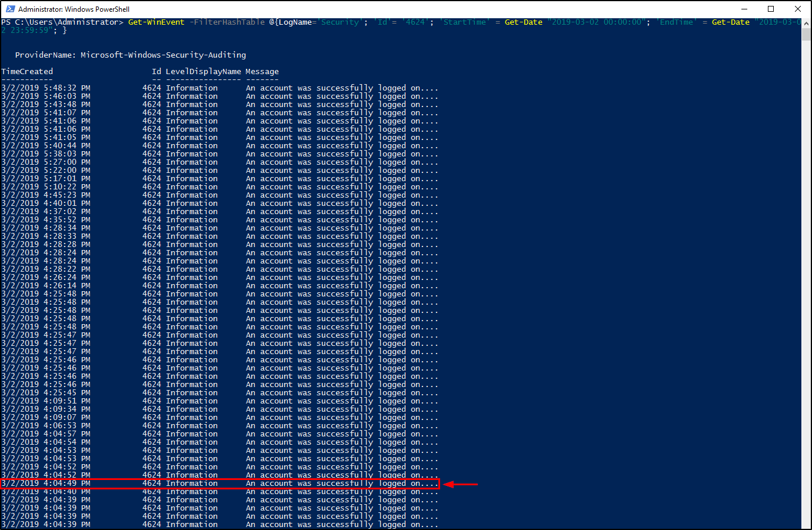
Task: Select the 5:10:22 PM event line
Action: tap(219, 187)
